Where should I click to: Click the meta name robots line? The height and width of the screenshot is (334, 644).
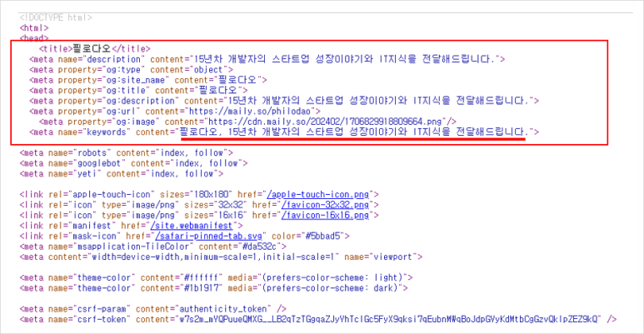pyautogui.click(x=126, y=152)
